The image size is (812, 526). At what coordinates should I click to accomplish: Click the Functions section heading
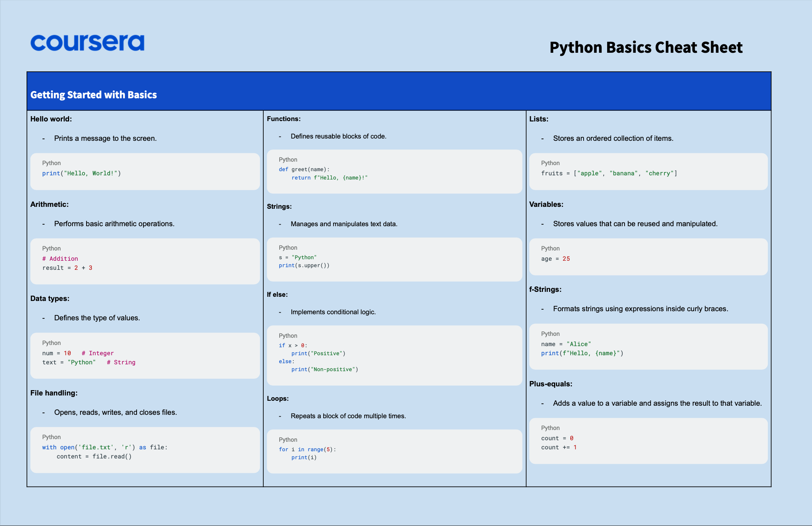point(283,119)
